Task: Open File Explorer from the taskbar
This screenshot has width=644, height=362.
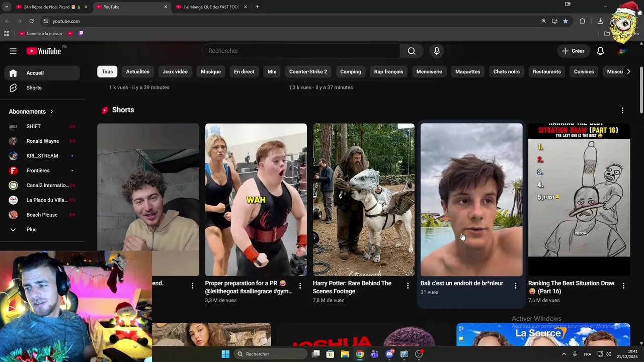Action: point(345,354)
